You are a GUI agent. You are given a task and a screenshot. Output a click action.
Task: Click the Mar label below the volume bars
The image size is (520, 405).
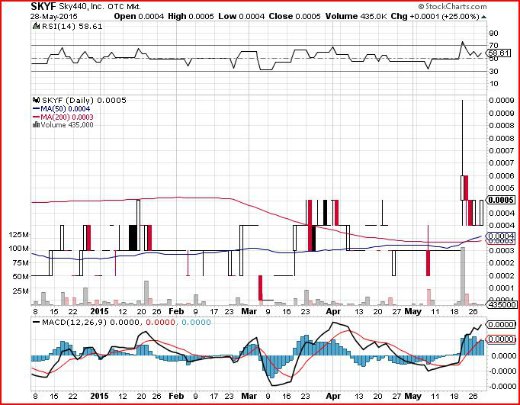(x=249, y=311)
